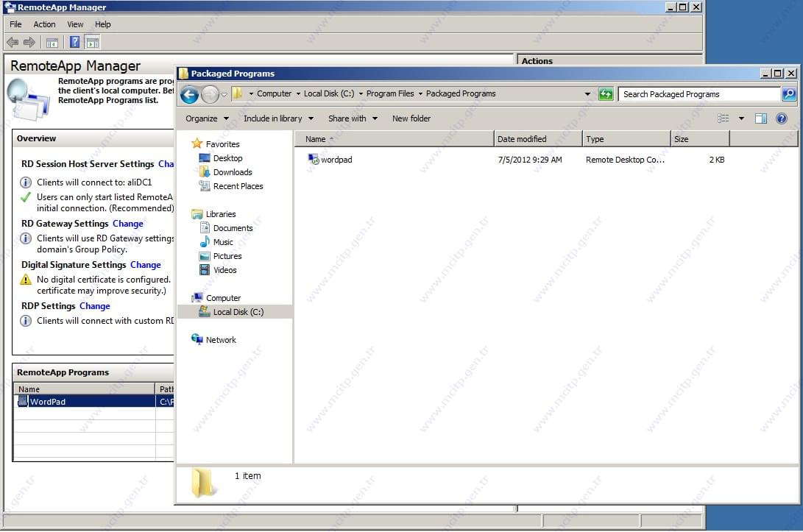Open Pictures library
Viewport: 803px width, 532px height.
click(227, 256)
